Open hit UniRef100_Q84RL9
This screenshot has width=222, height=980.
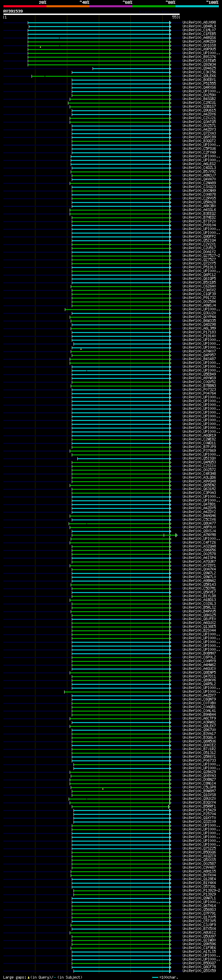[x=199, y=26]
